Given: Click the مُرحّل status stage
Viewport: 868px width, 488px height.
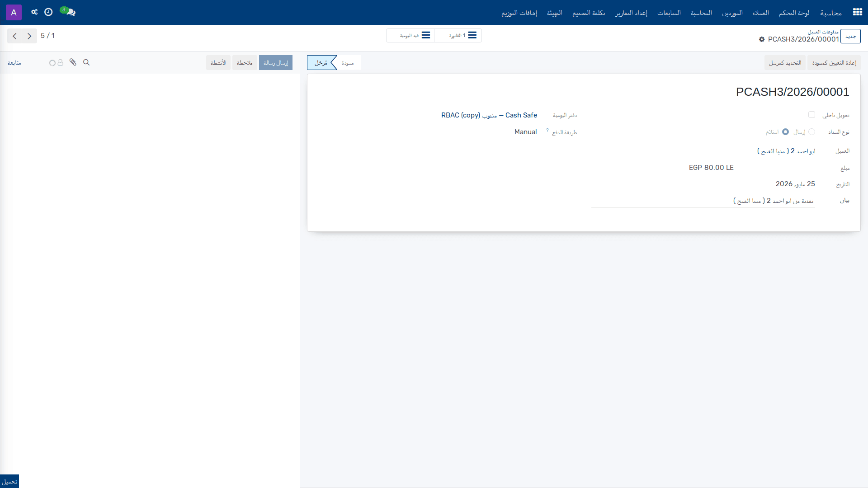Looking at the screenshot, I should (x=321, y=63).
